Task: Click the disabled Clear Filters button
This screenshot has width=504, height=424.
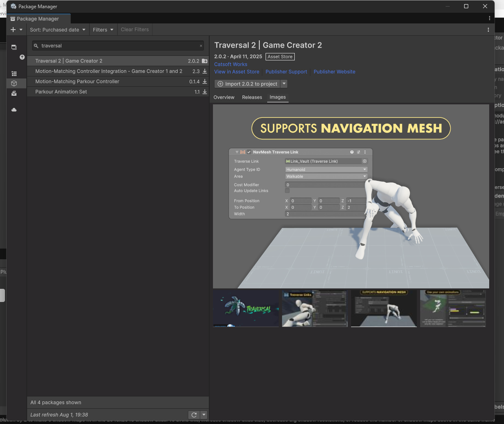Action: (135, 30)
